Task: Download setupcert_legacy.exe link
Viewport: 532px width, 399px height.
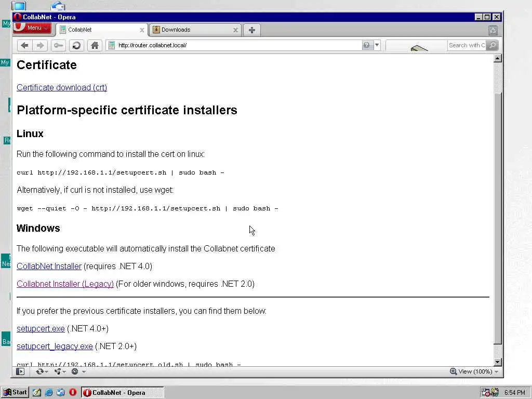Action: click(x=55, y=347)
